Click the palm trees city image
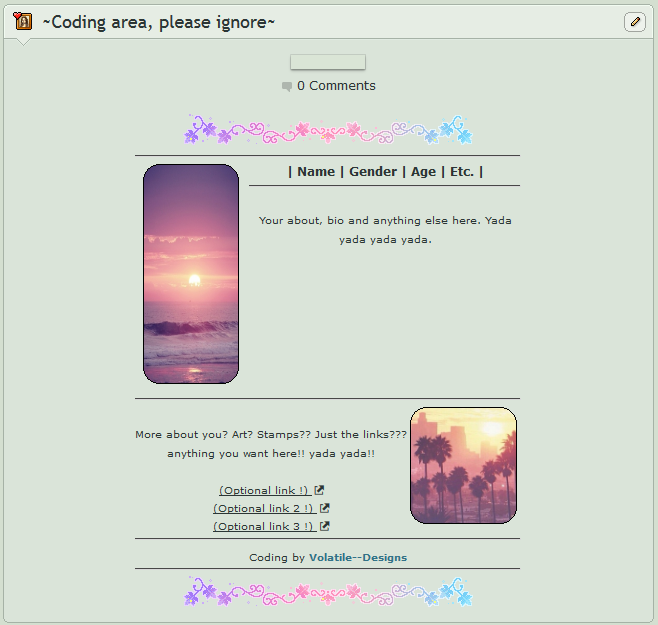 pyautogui.click(x=463, y=465)
